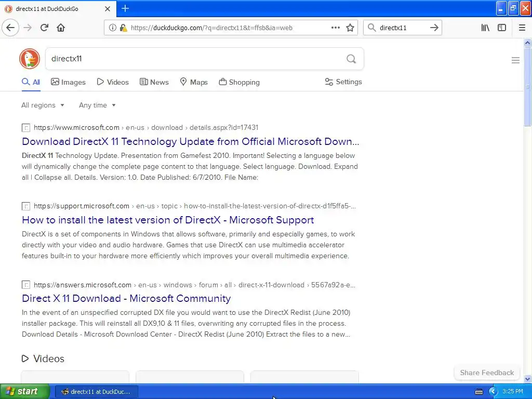Click the first video thumbnail card
The width and height of the screenshot is (532, 399).
pos(75,377)
